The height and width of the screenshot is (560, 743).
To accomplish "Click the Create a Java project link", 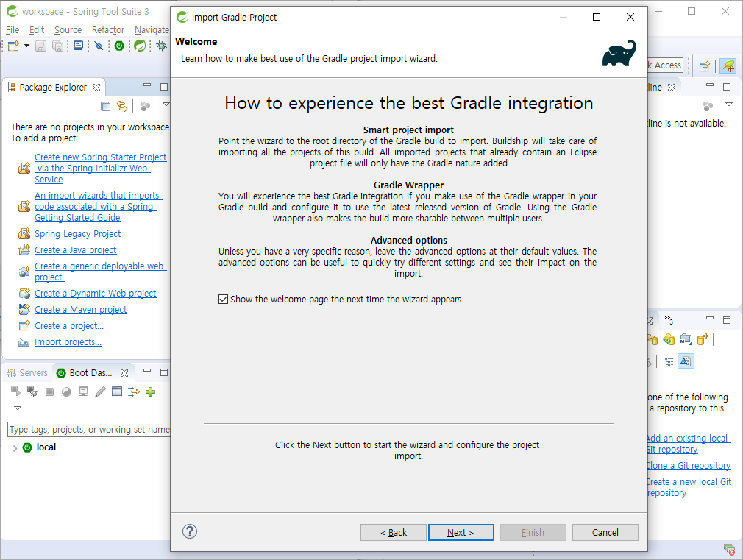I will [75, 250].
